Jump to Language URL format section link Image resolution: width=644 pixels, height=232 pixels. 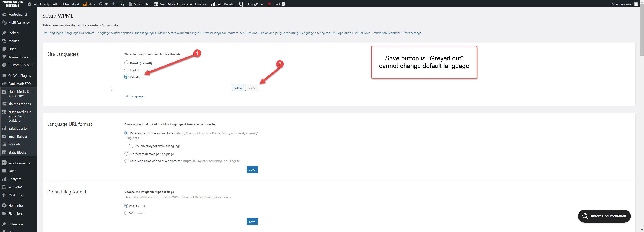80,33
